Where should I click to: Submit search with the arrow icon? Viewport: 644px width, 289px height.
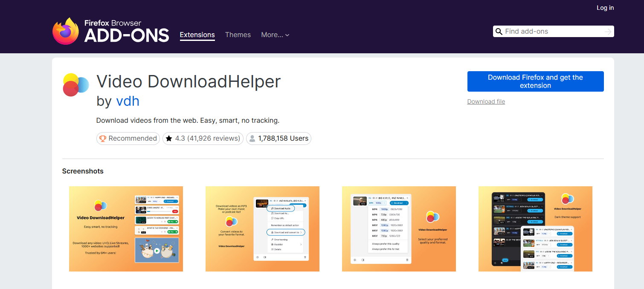tap(608, 32)
